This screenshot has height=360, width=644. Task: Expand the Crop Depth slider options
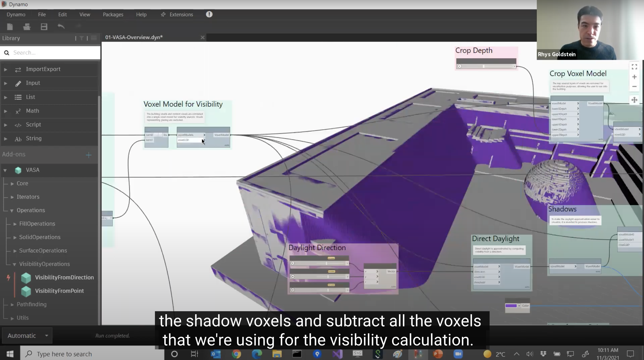460,66
